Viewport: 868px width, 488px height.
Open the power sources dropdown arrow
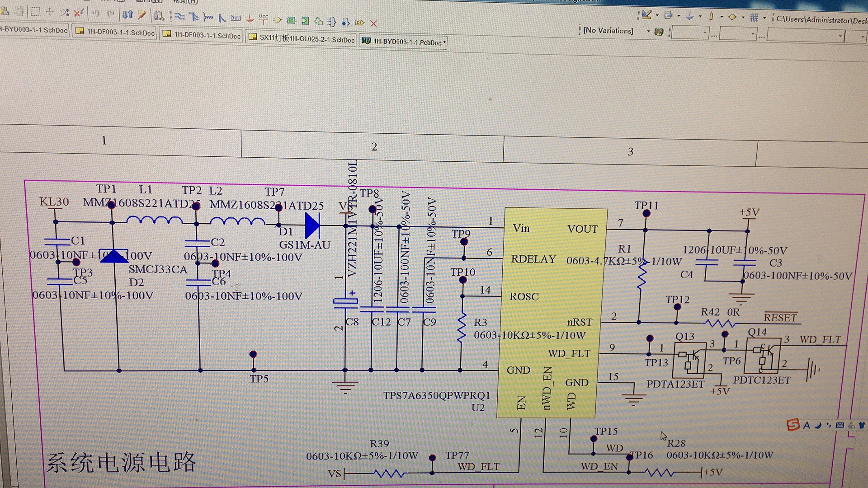700,16
